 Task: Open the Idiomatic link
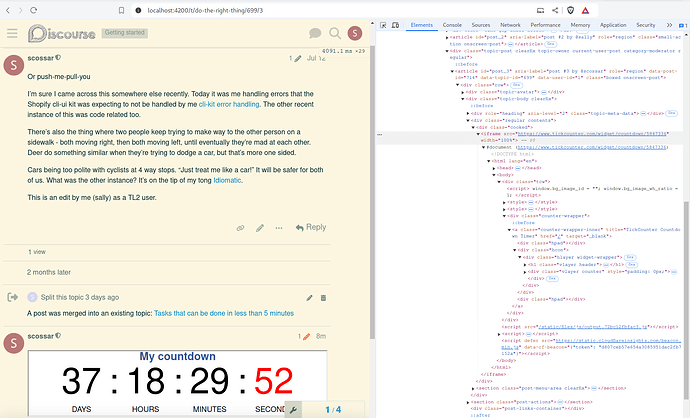(x=227, y=180)
